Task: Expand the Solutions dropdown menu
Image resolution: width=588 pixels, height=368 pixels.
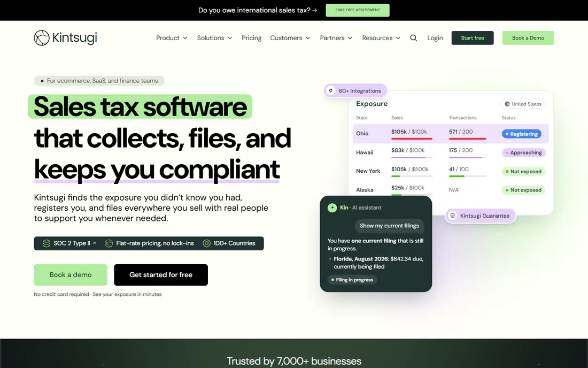Action: [214, 38]
